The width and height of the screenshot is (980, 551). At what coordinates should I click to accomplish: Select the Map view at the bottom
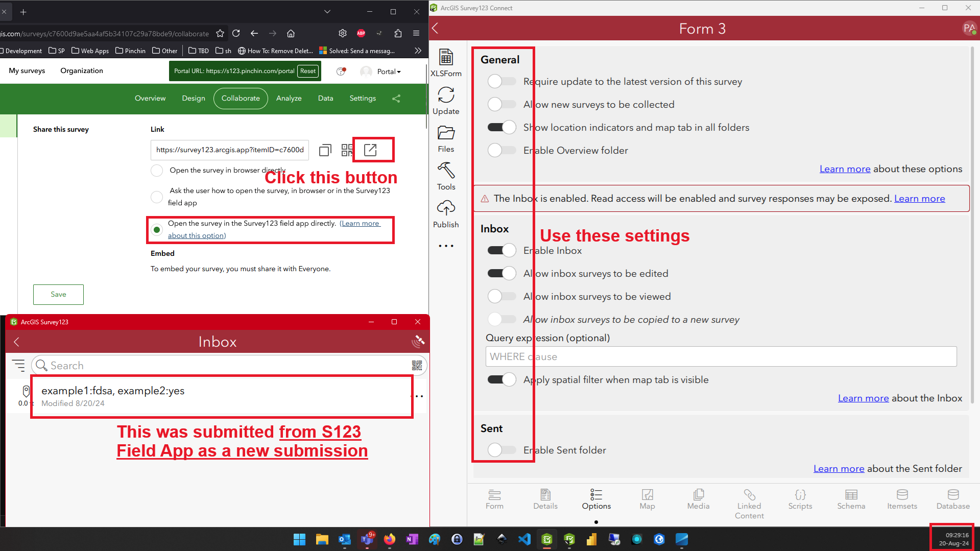tap(647, 499)
